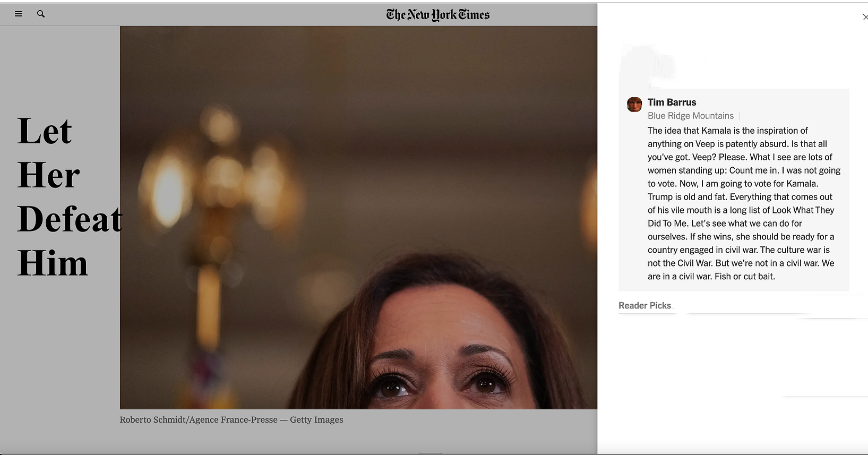The image size is (868, 455).
Task: Select the Blue Ridge Mountains location text
Action: pos(691,116)
